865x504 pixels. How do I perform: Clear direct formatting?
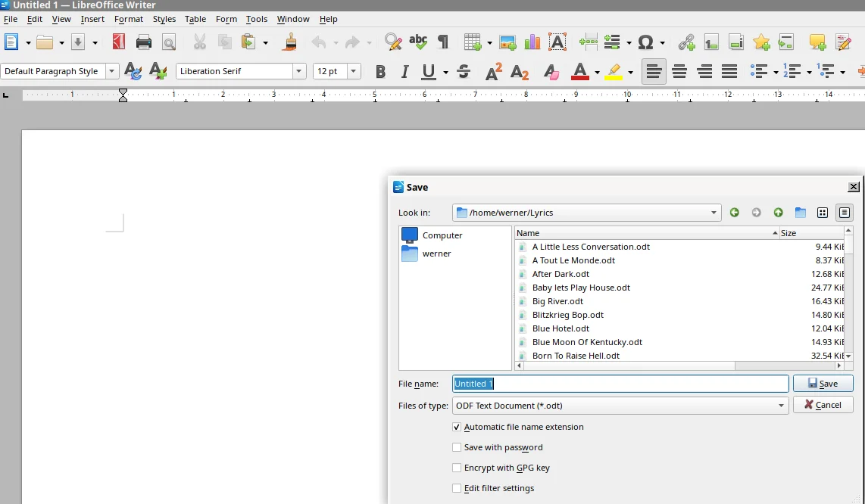pos(551,71)
